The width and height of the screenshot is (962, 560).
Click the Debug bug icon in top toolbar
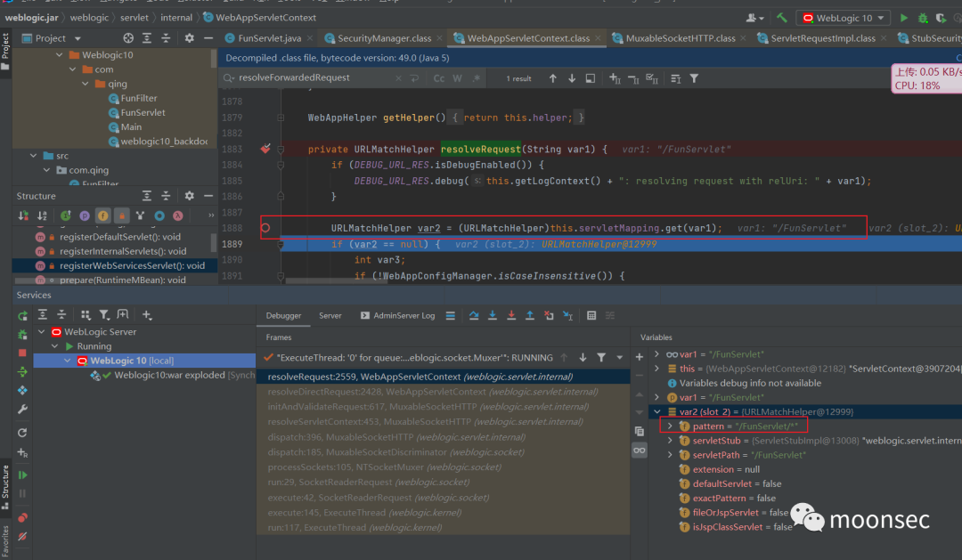click(923, 18)
